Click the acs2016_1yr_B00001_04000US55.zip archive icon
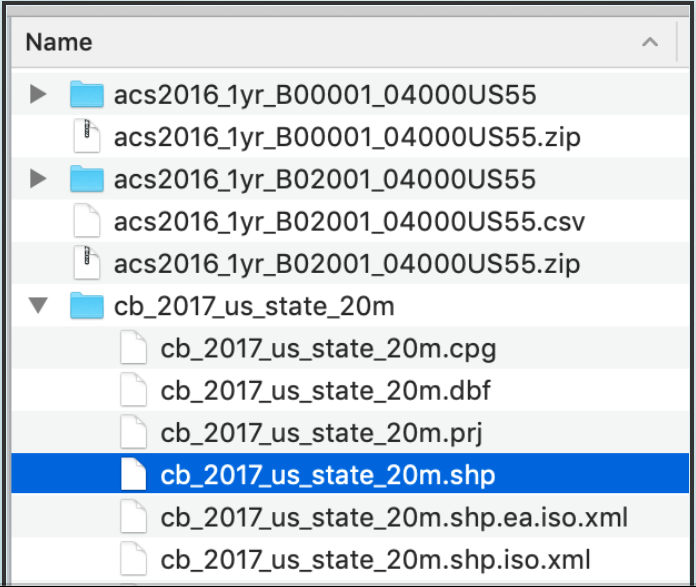 [88, 137]
